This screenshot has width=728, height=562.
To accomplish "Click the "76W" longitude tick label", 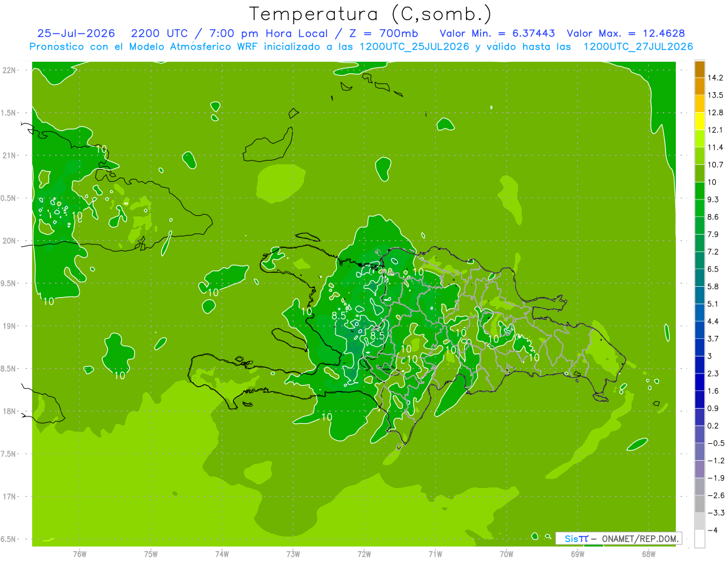I will tap(79, 554).
